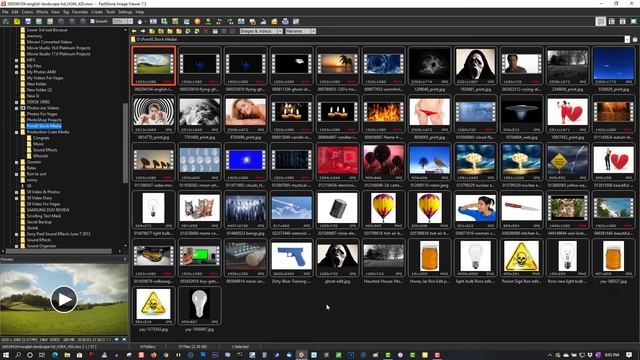Select the Sound Effects subfolder under Production Crate
This screenshot has height=360, width=640.
pos(45,150)
